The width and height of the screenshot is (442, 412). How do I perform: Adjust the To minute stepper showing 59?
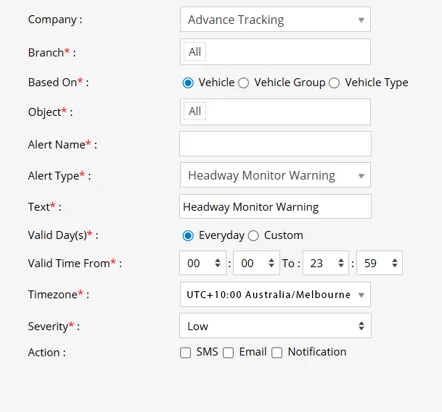coord(395,263)
